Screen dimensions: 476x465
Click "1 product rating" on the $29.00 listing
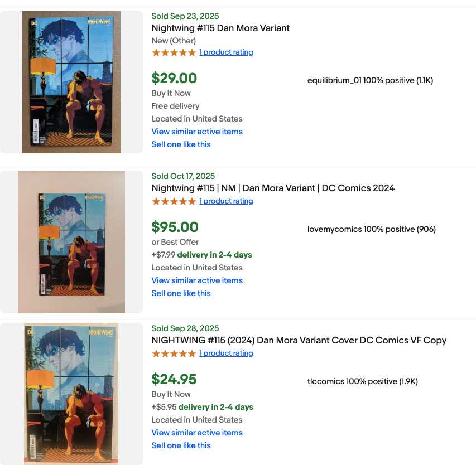click(x=226, y=52)
